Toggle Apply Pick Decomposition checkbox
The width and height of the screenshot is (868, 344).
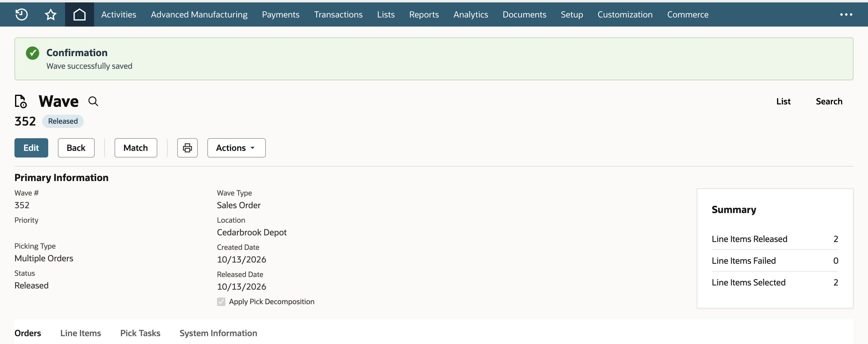coord(221,301)
